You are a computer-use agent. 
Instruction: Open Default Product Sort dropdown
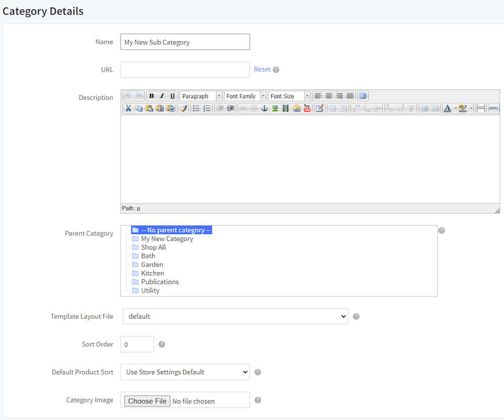coord(185,372)
